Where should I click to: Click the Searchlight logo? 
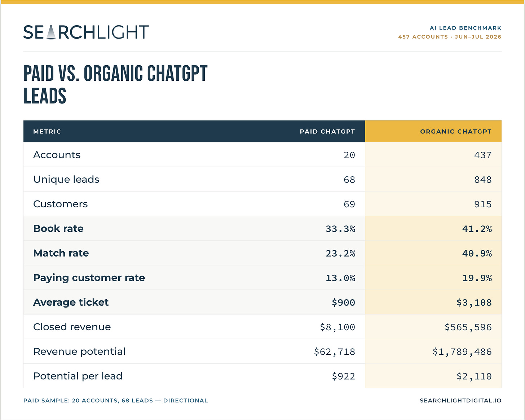[86, 32]
